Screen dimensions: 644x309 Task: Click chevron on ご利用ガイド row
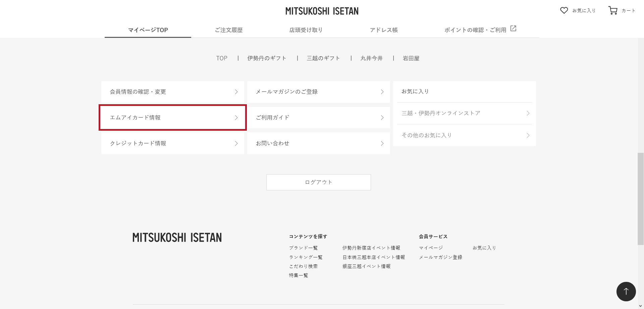[x=382, y=118]
